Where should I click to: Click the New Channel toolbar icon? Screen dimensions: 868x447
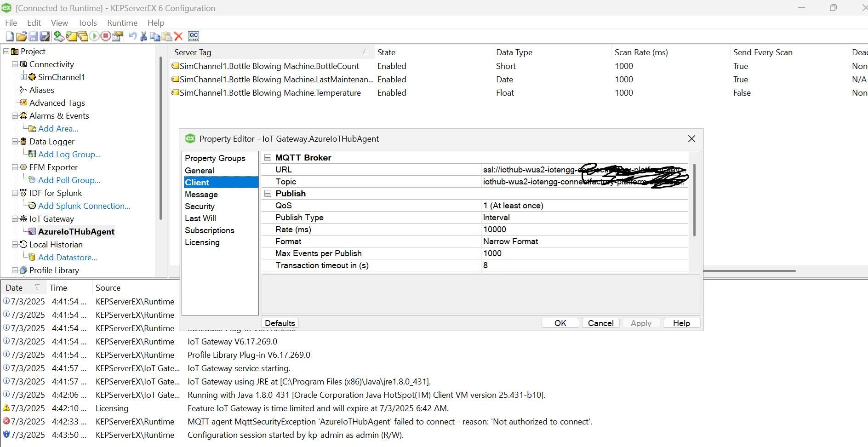click(x=59, y=36)
